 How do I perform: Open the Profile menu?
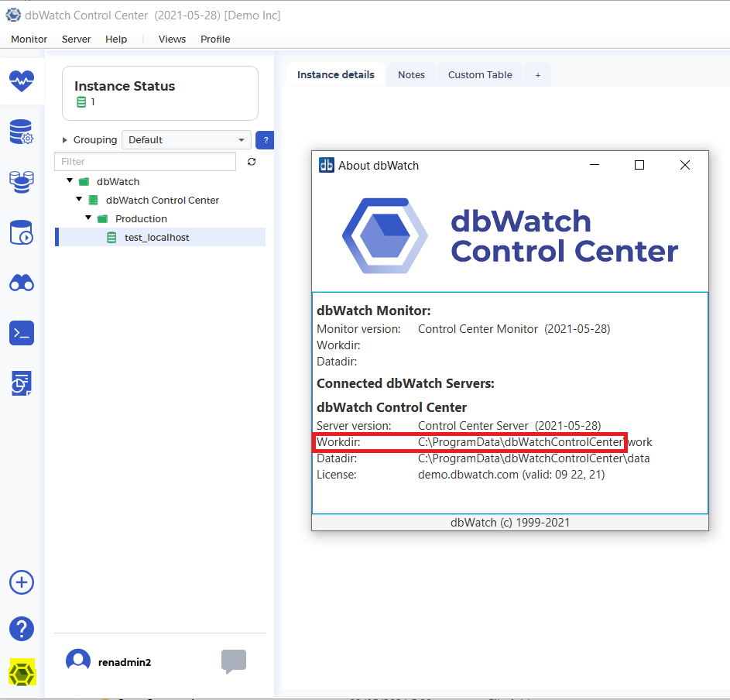click(215, 39)
